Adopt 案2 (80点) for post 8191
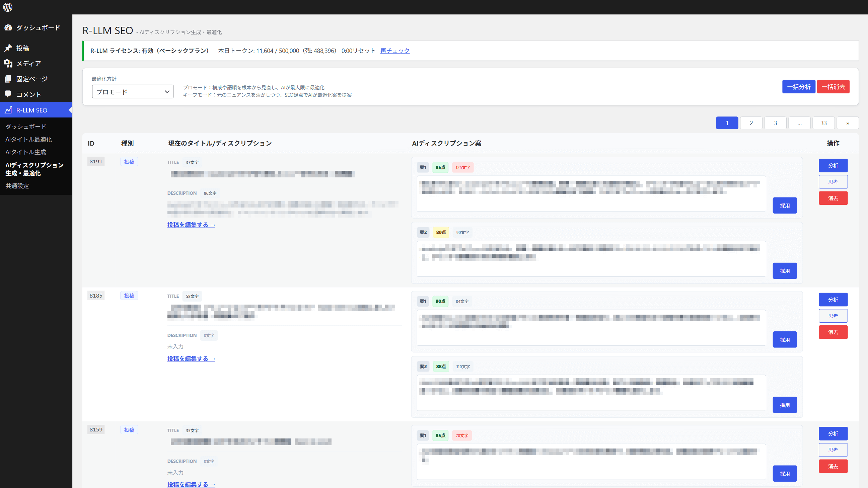868x488 pixels. pos(785,271)
